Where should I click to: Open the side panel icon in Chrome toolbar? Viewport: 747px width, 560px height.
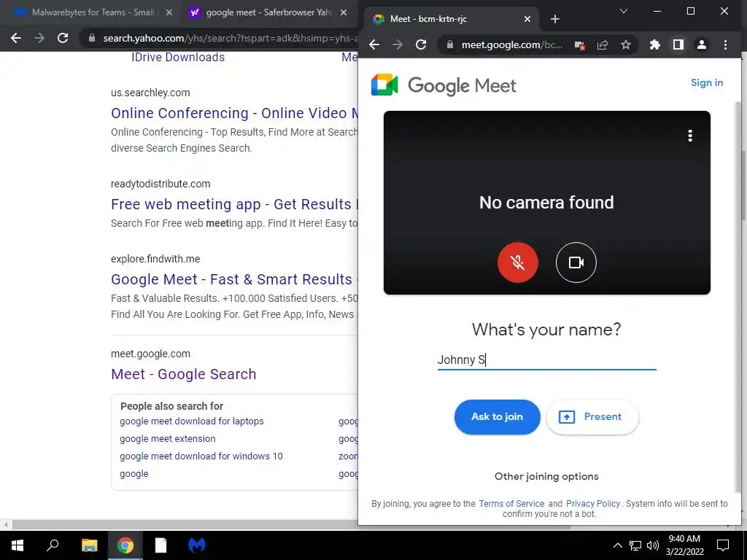[678, 44]
